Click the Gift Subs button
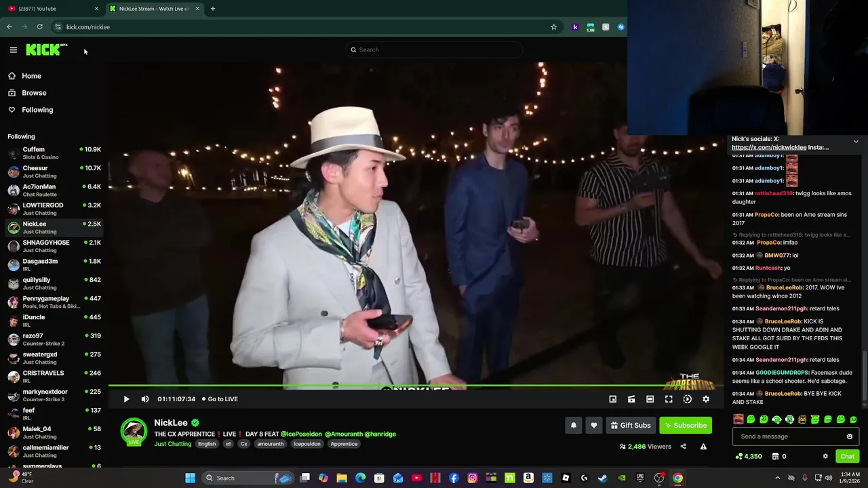The width and height of the screenshot is (868, 488). click(x=631, y=426)
